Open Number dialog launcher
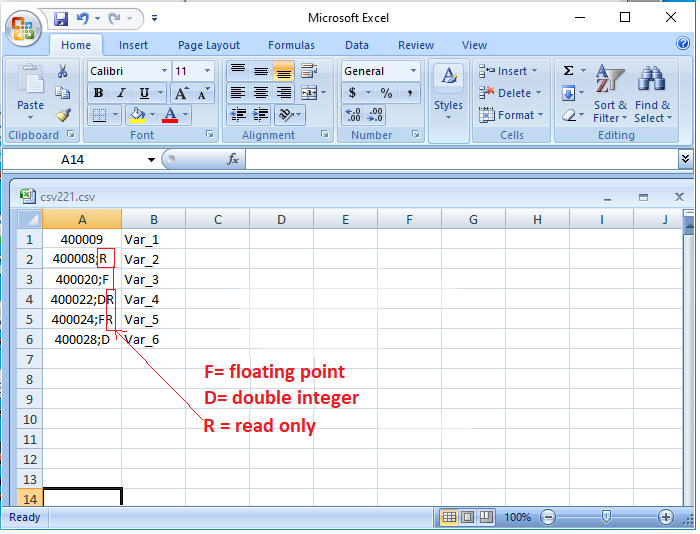Viewport: 700px width, 534px height. pyautogui.click(x=416, y=134)
